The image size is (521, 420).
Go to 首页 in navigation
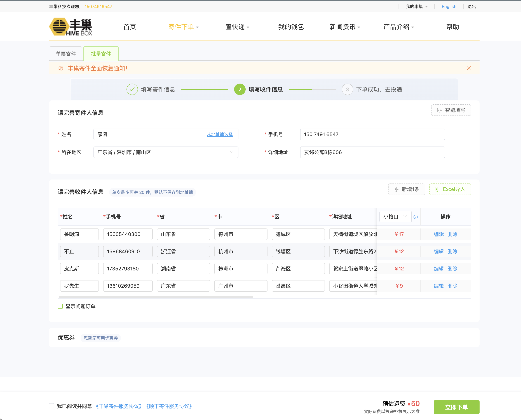pos(130,27)
